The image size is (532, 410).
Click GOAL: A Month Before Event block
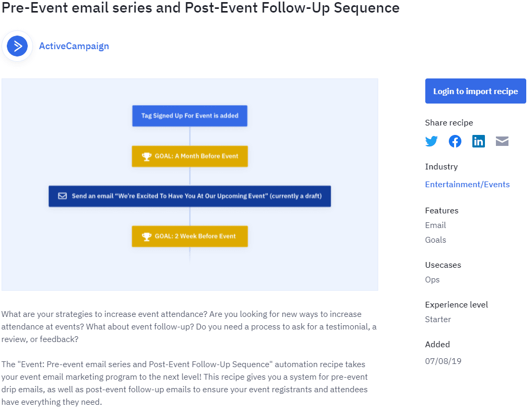[x=190, y=156]
